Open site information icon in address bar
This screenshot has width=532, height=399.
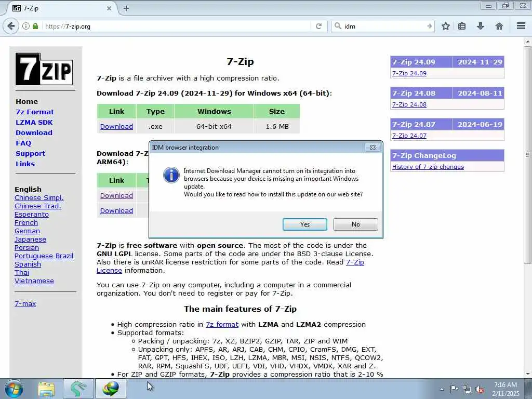click(x=26, y=26)
